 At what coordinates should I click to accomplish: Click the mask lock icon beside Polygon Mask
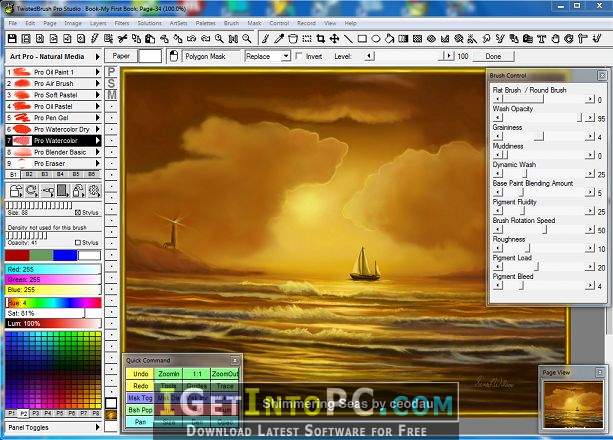coord(174,56)
